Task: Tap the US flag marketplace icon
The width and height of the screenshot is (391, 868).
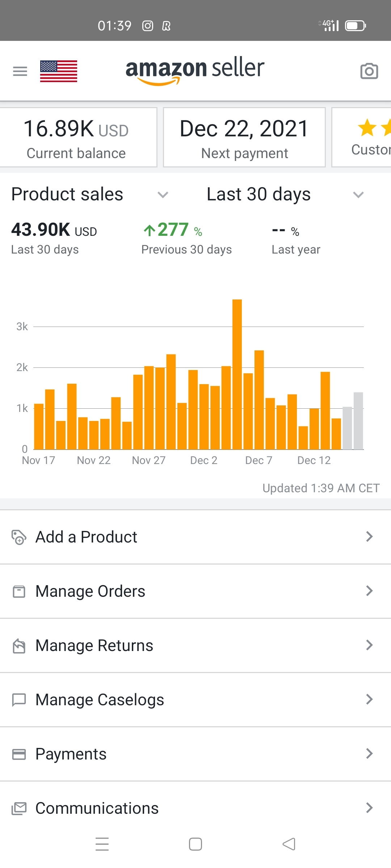Action: click(x=59, y=71)
